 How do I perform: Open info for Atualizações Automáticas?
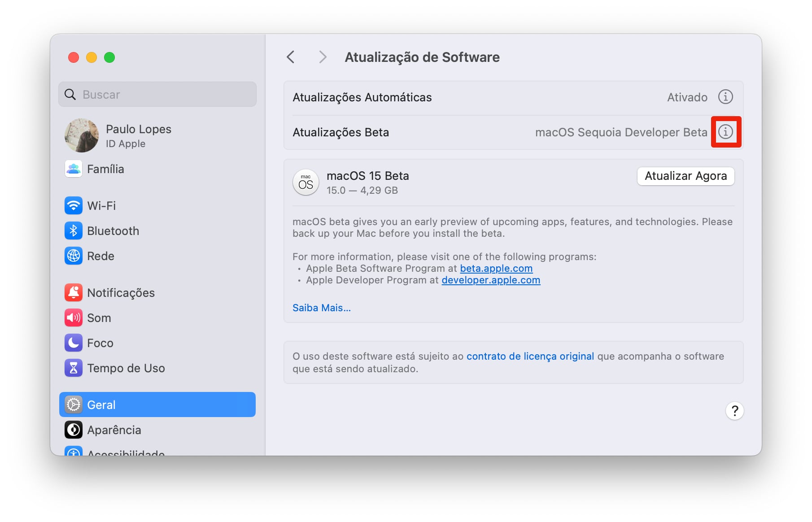(725, 97)
